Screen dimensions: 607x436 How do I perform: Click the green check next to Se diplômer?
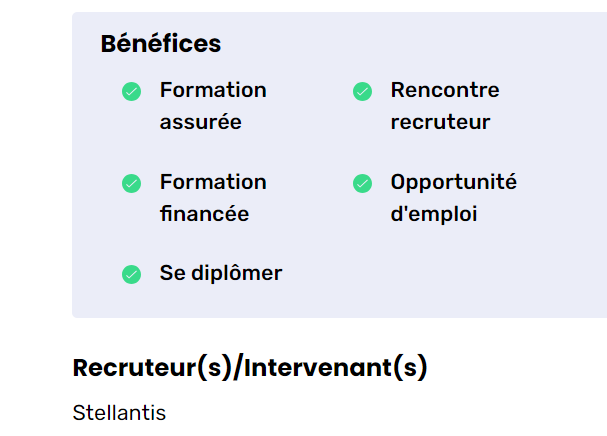click(x=131, y=274)
